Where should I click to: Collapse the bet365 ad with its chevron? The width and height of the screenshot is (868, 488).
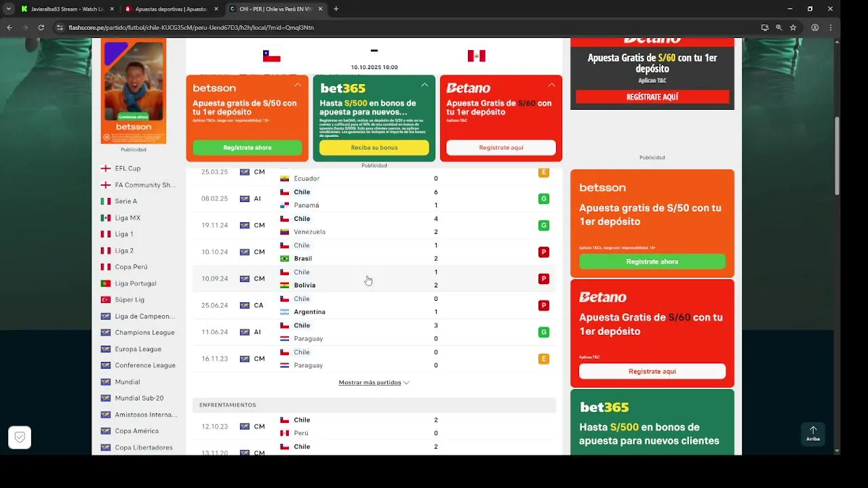pyautogui.click(x=425, y=85)
